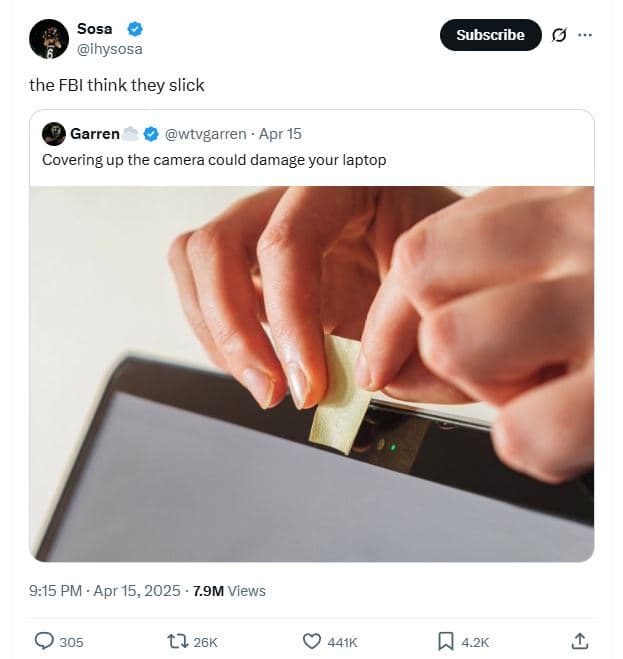Image resolution: width=623 pixels, height=659 pixels.
Task: Click the quoted tweet's Apr 15 date
Action: (x=280, y=134)
